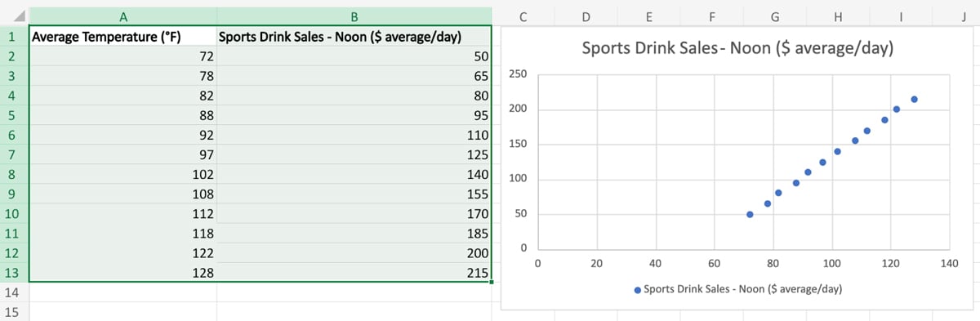Click the scatter point at temperature 72
Screen dimensions: 980x321
coord(750,214)
